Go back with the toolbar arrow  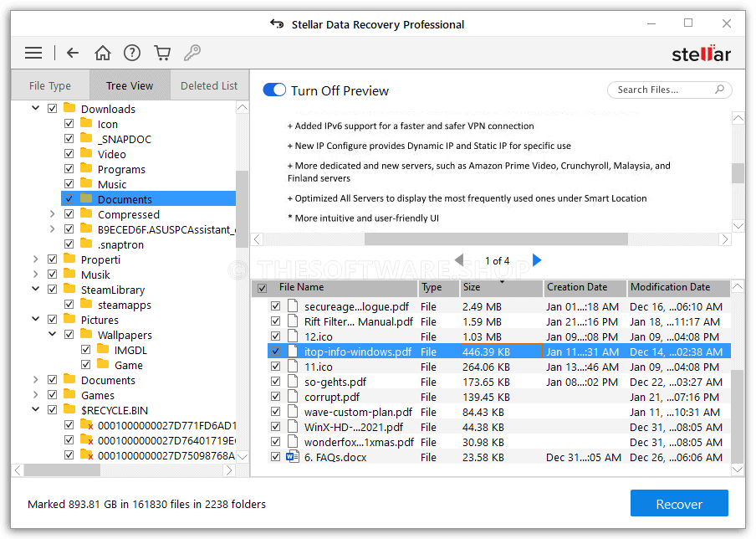click(73, 53)
